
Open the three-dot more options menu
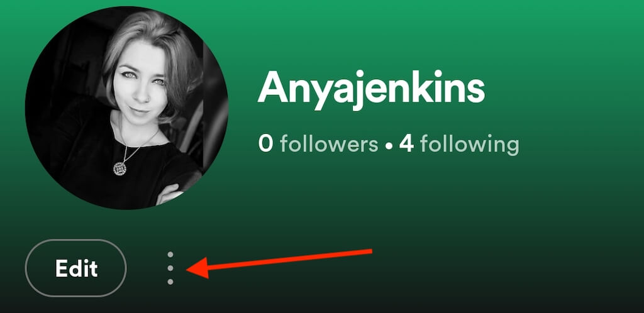[x=170, y=268]
